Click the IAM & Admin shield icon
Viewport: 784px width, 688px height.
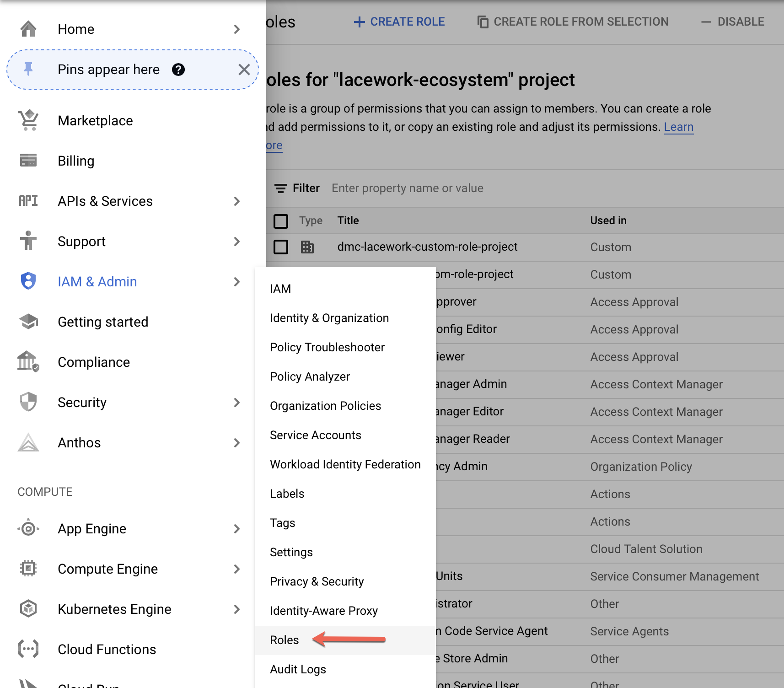pyautogui.click(x=28, y=281)
